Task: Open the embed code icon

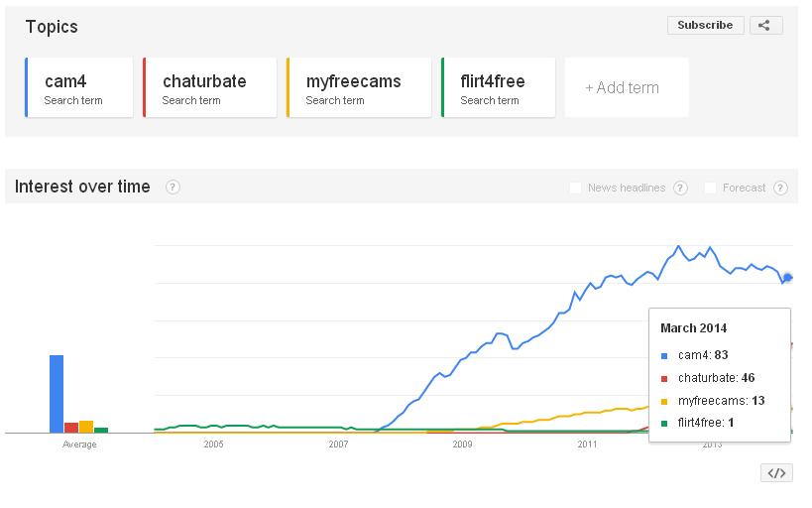Action: pos(776,472)
